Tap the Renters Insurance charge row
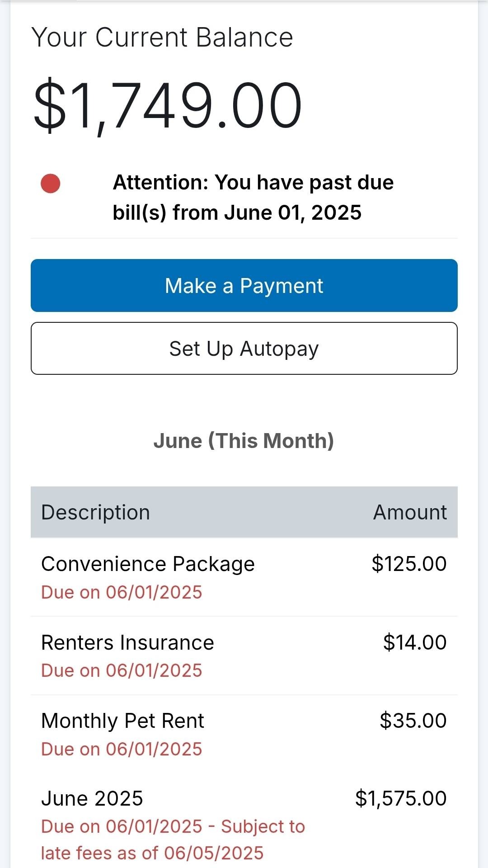 244,656
